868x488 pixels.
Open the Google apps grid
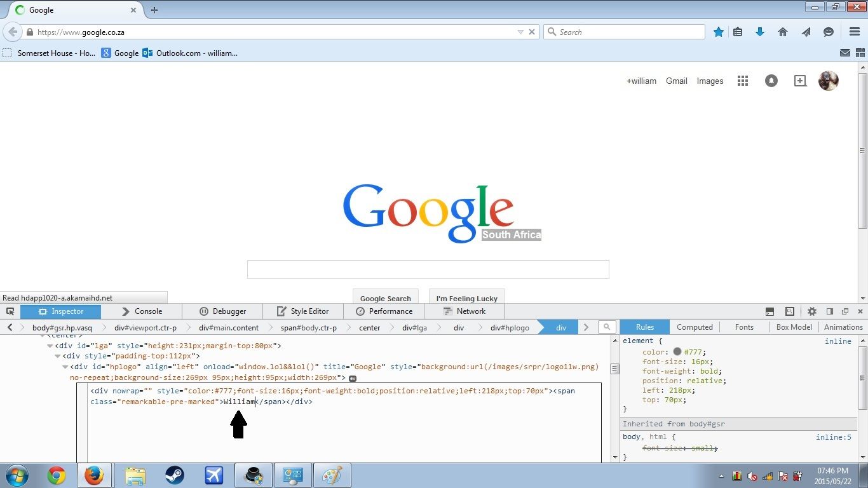tap(742, 81)
